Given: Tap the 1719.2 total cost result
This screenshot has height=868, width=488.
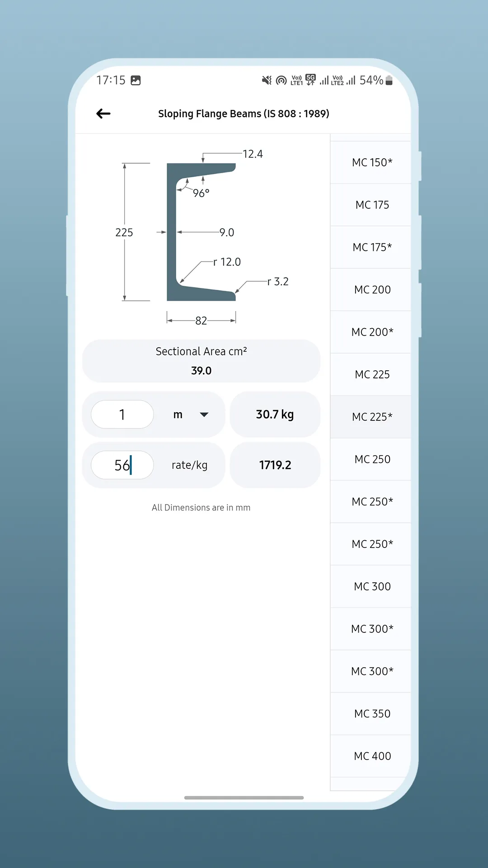Looking at the screenshot, I should [275, 465].
